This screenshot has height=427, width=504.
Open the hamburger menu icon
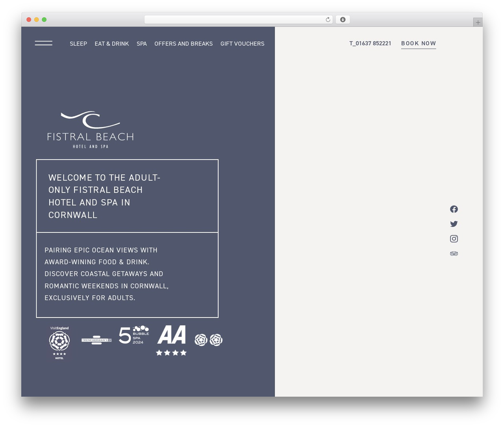click(x=43, y=43)
